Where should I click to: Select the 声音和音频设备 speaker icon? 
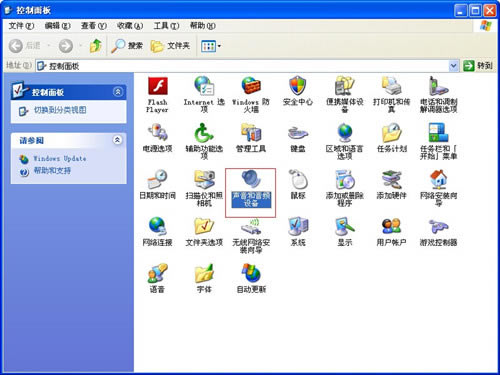pyautogui.click(x=251, y=179)
